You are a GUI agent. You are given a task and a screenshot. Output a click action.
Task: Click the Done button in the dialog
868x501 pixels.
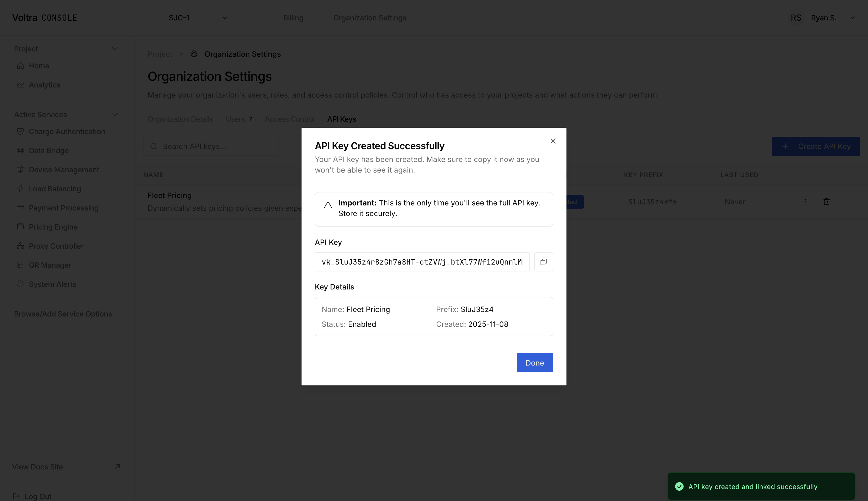click(534, 362)
